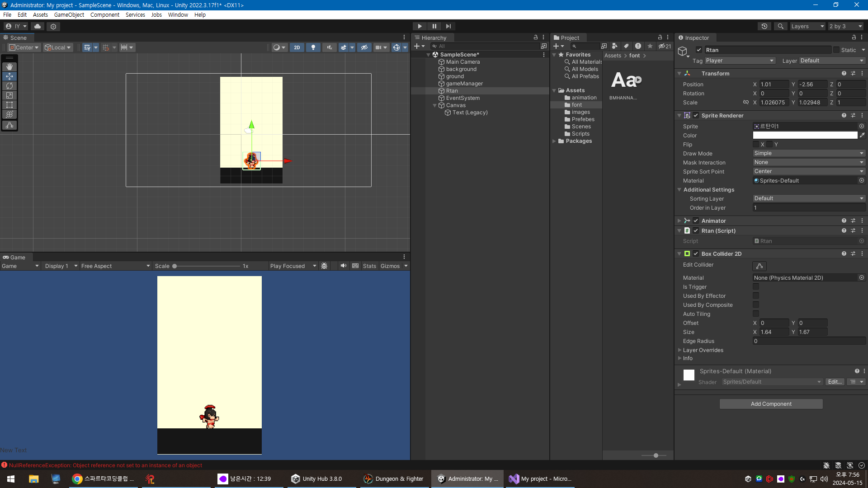
Task: Open the Layer dropdown showing Default
Action: [x=832, y=61]
